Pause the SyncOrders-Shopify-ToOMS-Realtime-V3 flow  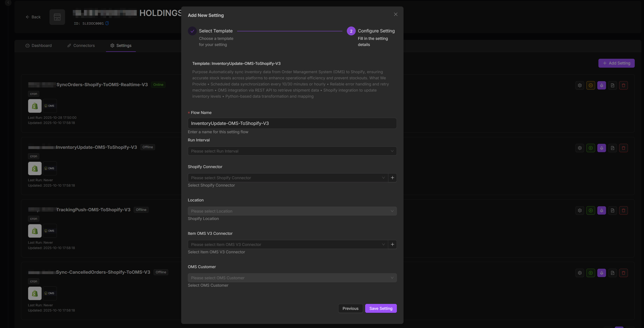(x=590, y=85)
